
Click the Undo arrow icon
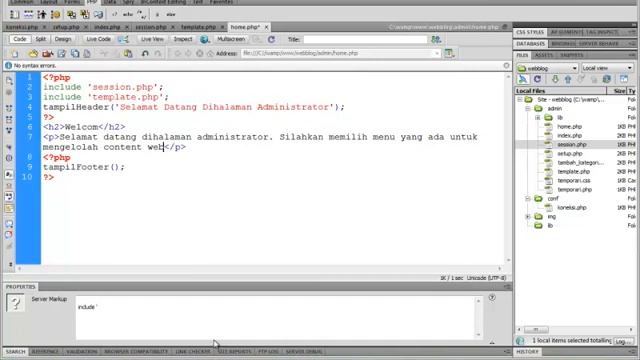click(x=145, y=53)
